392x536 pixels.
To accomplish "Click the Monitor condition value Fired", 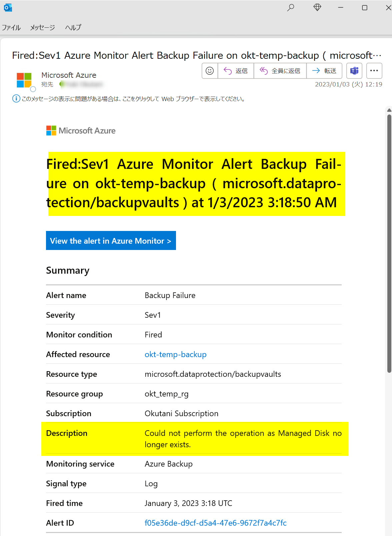I will [x=153, y=335].
